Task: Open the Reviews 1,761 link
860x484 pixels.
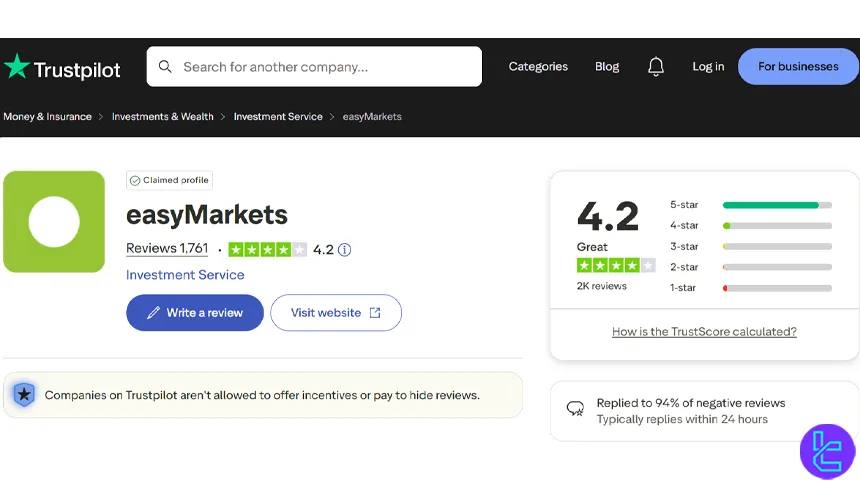Action: pyautogui.click(x=167, y=249)
